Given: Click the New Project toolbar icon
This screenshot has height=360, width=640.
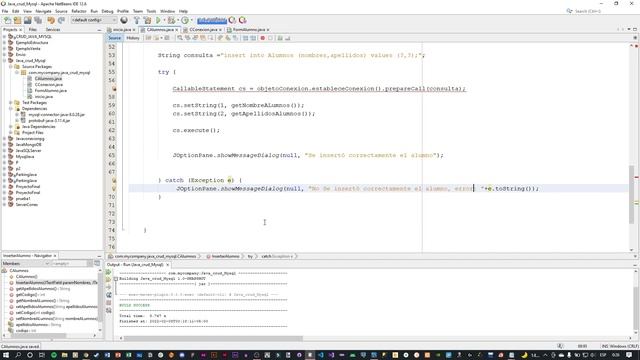Looking at the screenshot, I should (17, 20).
